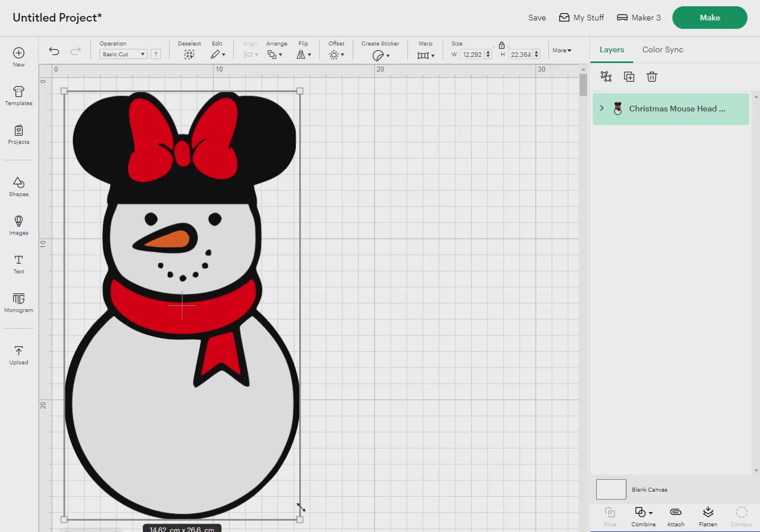
Task: Click the bottom-right resize handle of the selection
Action: (300, 519)
